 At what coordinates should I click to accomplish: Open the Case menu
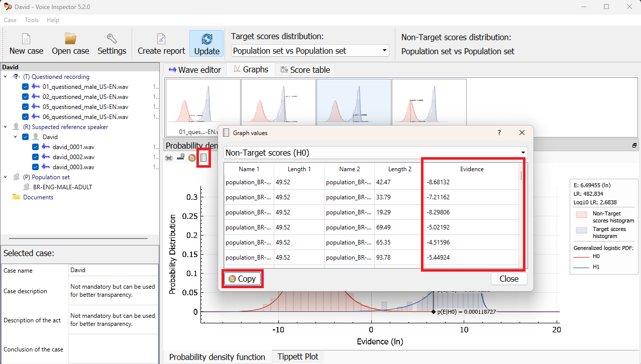pos(10,20)
